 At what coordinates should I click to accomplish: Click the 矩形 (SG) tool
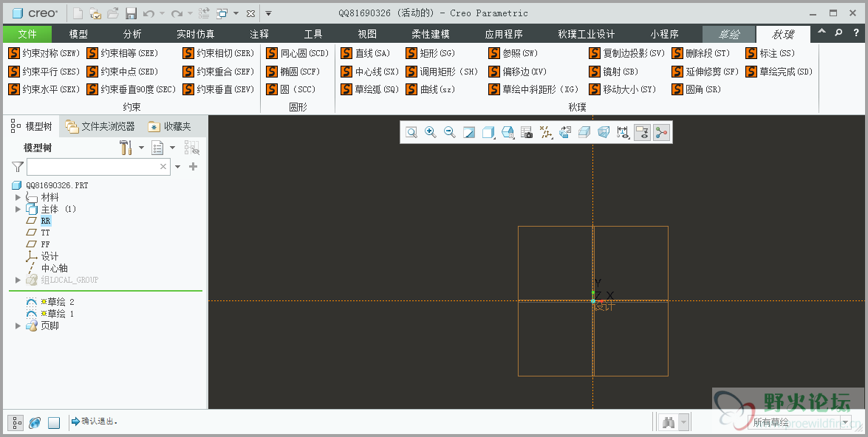coord(430,53)
